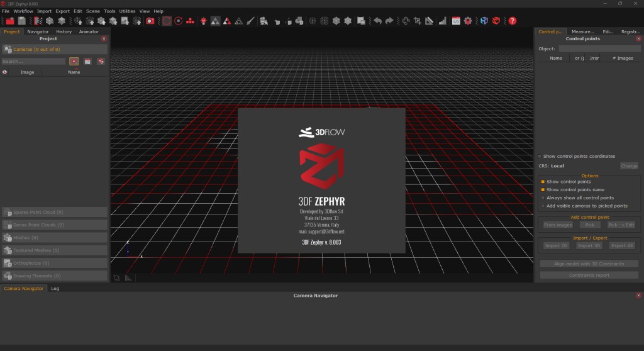Click the Pick -> Edit button

pos(621,225)
